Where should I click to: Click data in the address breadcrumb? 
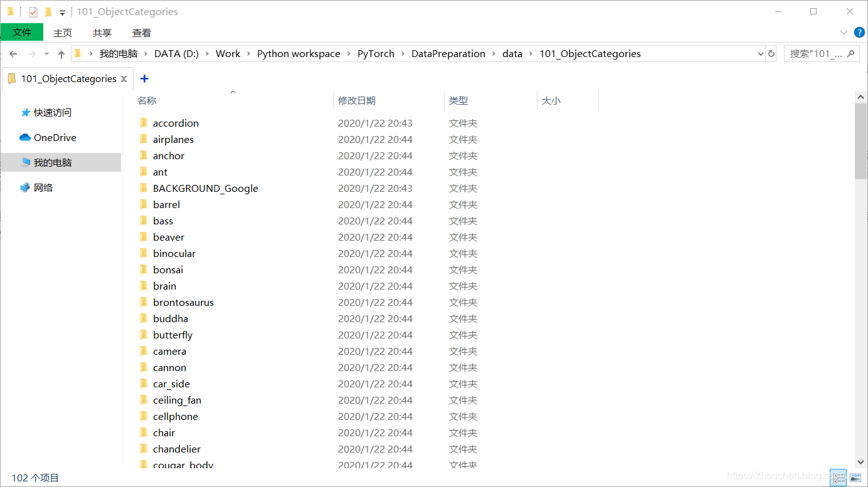[x=512, y=54]
